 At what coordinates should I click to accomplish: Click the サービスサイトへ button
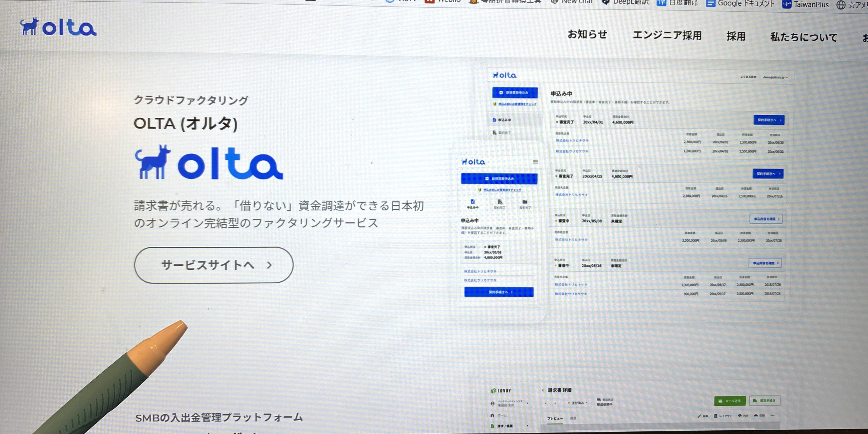[x=214, y=265]
